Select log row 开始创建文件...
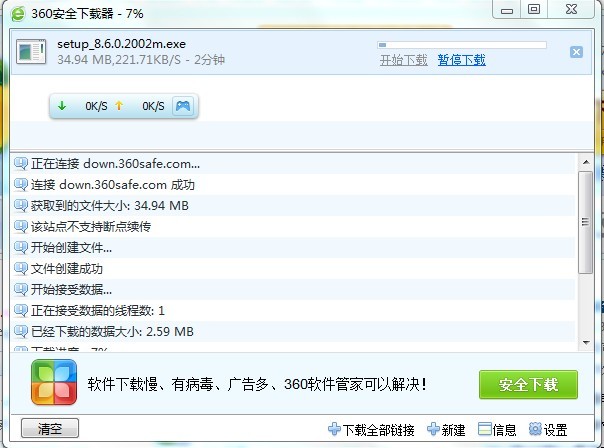This screenshot has height=448, width=604. pos(294,247)
